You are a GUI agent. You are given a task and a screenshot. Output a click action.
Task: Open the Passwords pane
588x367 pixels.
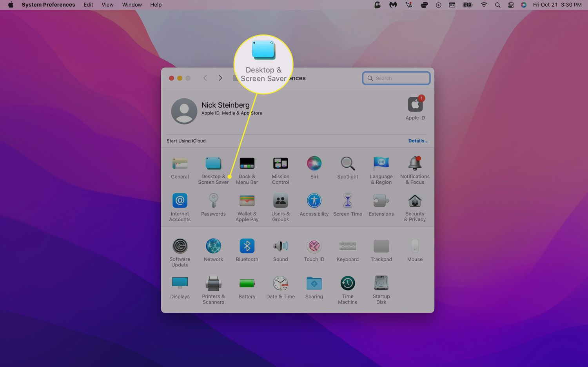tap(213, 205)
